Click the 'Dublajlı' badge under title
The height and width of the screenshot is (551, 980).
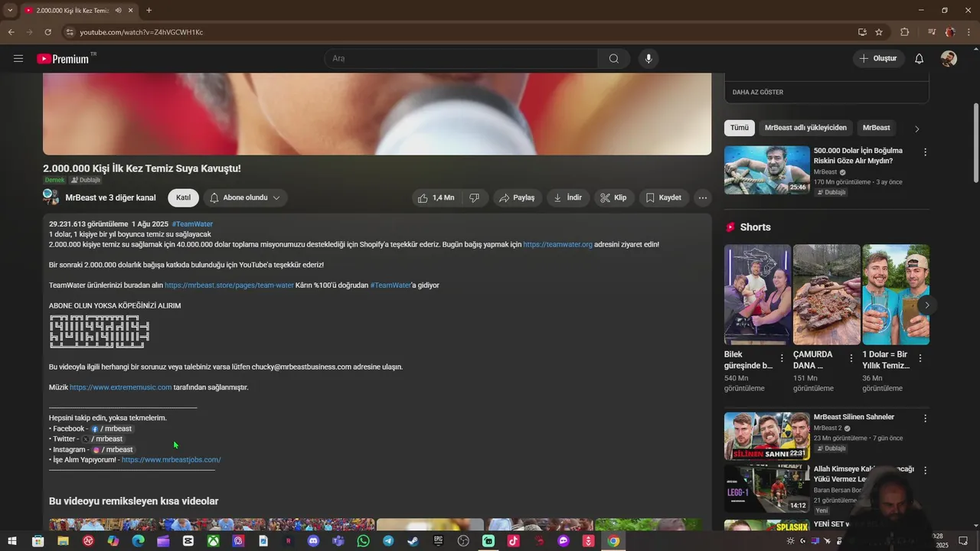pyautogui.click(x=86, y=181)
